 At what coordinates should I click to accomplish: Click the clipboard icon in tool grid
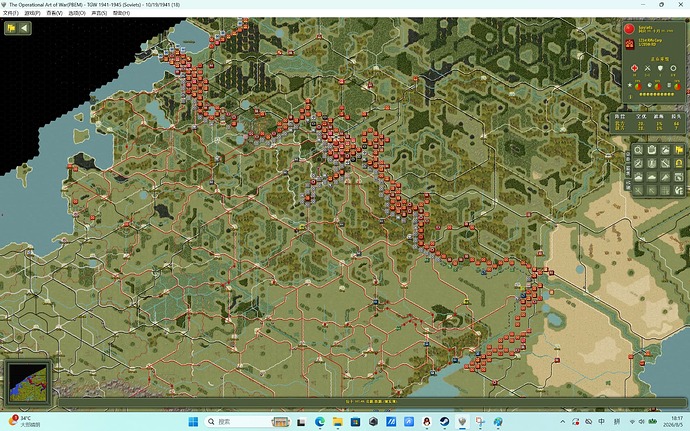pos(652,150)
